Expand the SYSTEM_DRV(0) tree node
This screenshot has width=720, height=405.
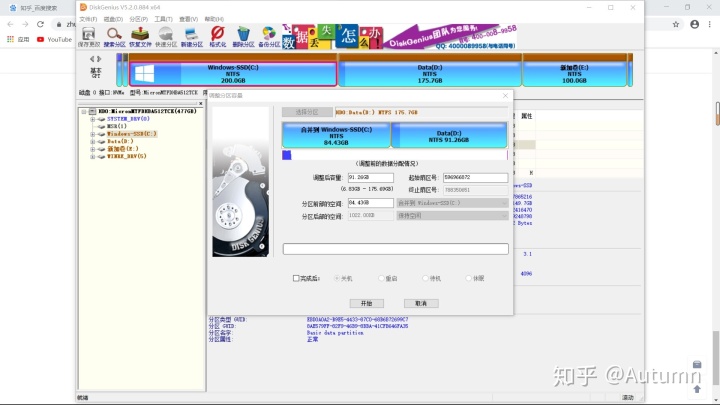(93, 119)
